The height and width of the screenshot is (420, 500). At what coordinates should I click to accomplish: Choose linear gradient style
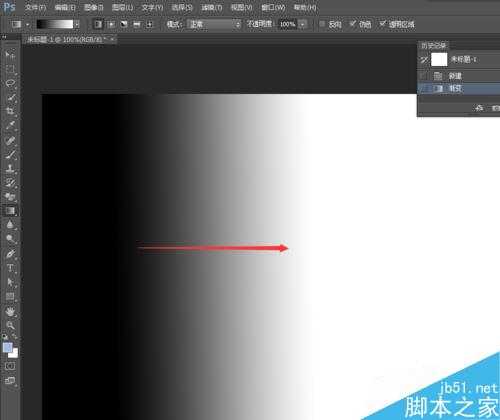(x=98, y=24)
